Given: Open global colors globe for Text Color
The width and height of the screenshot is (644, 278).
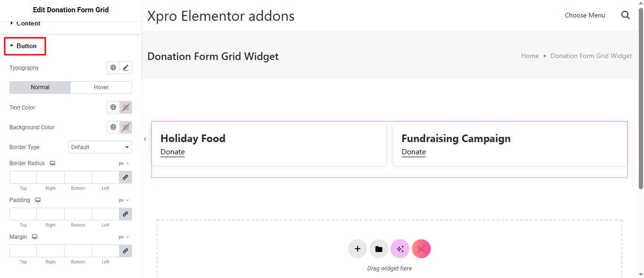Looking at the screenshot, I should click(x=113, y=108).
